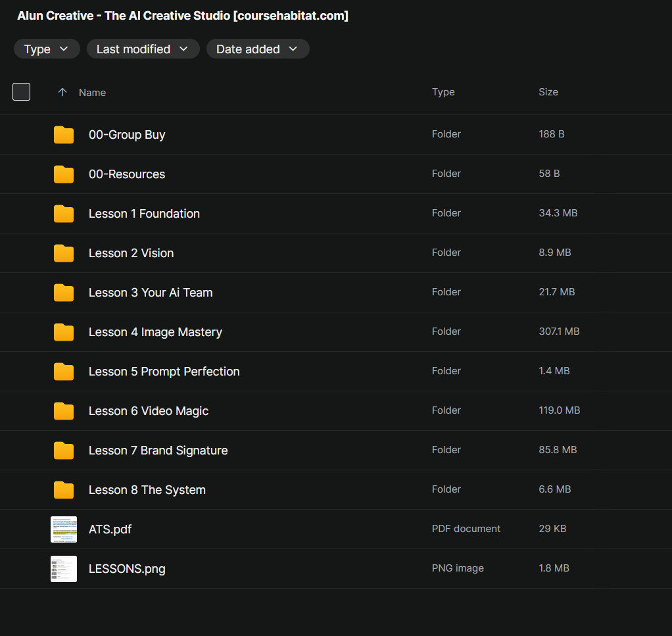Click the ATS.pdf thumbnail preview
The height and width of the screenshot is (636, 672).
[x=64, y=529]
